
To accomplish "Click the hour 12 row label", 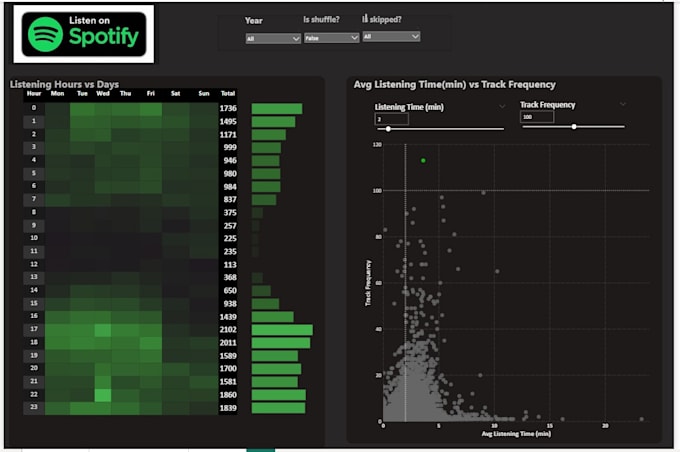I will tap(34, 264).
